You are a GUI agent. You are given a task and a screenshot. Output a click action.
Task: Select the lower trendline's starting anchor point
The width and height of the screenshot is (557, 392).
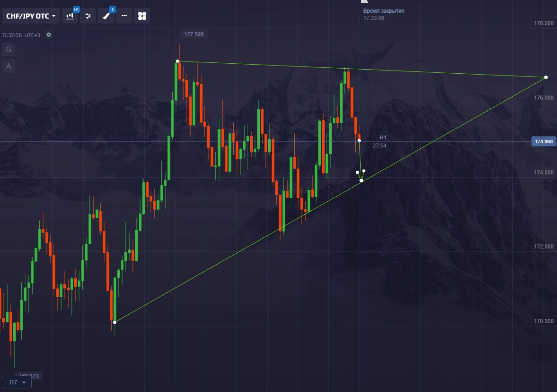[115, 322]
